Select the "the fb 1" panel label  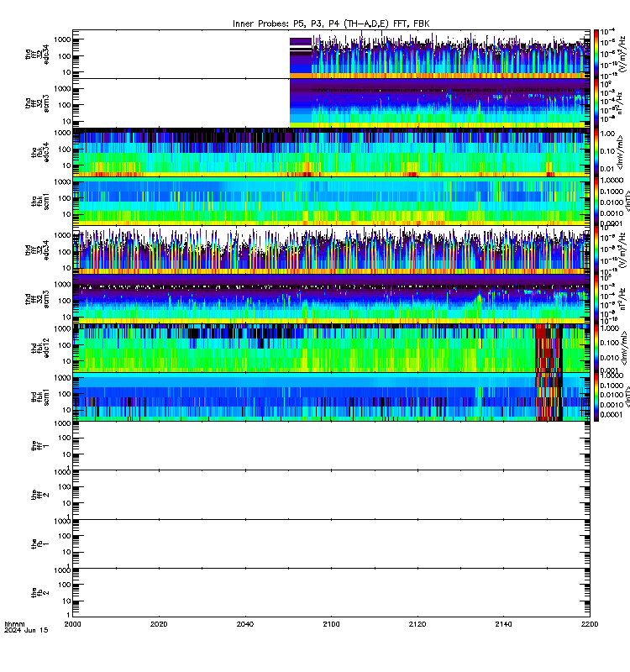pos(40,543)
